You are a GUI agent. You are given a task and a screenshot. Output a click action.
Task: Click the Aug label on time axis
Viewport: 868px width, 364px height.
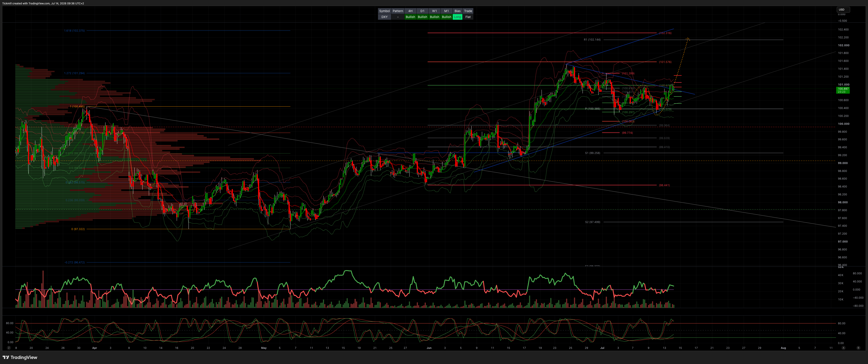[x=783, y=348]
